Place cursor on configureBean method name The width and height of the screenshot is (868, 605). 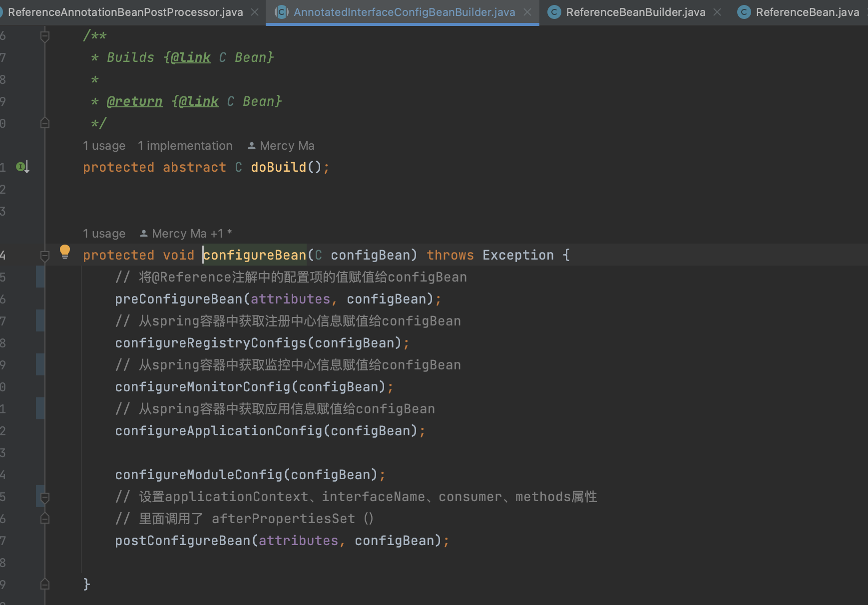(x=254, y=255)
